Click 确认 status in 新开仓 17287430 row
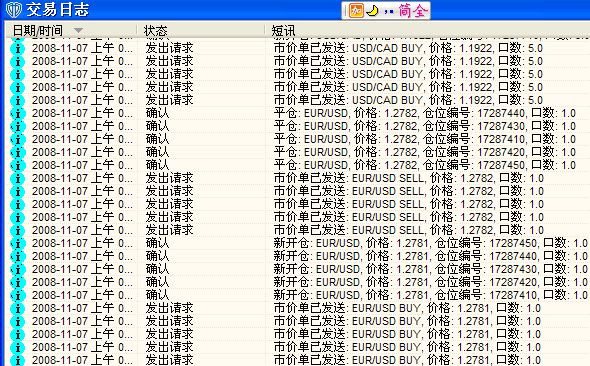590x366 pixels. [157, 269]
